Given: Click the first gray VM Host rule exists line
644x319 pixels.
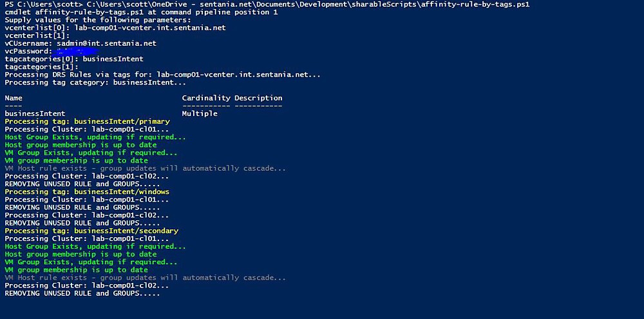Looking at the screenshot, I should pyautogui.click(x=146, y=169).
